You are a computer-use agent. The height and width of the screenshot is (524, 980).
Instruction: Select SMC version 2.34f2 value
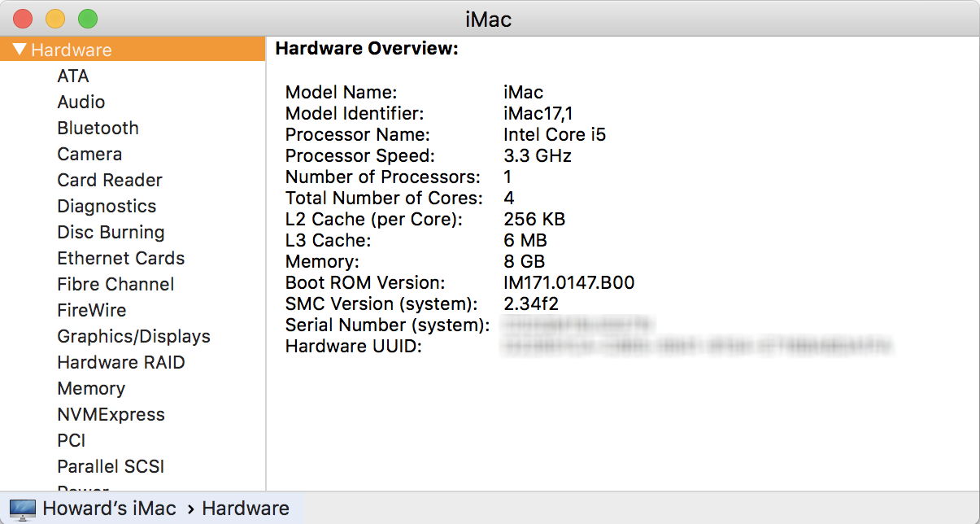(x=531, y=303)
